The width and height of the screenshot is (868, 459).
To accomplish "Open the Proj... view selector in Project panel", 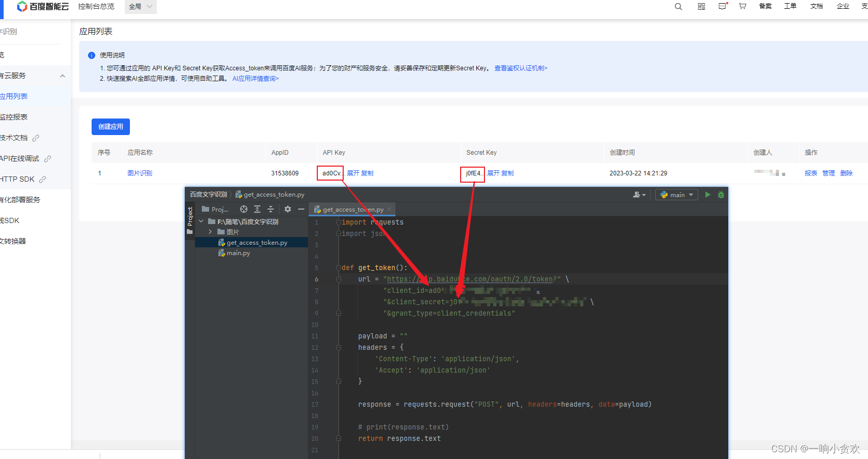I will [x=215, y=209].
